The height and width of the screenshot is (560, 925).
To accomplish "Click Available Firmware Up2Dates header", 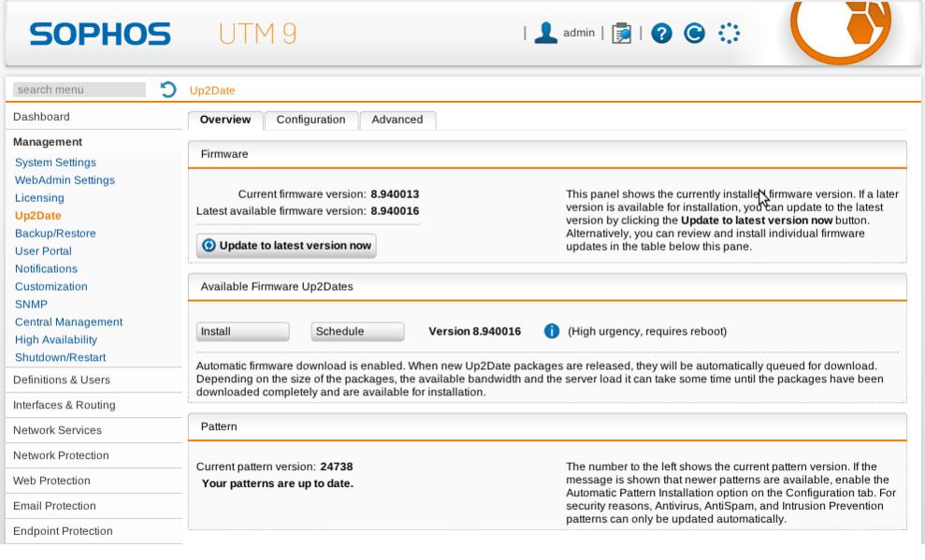I will (547, 286).
